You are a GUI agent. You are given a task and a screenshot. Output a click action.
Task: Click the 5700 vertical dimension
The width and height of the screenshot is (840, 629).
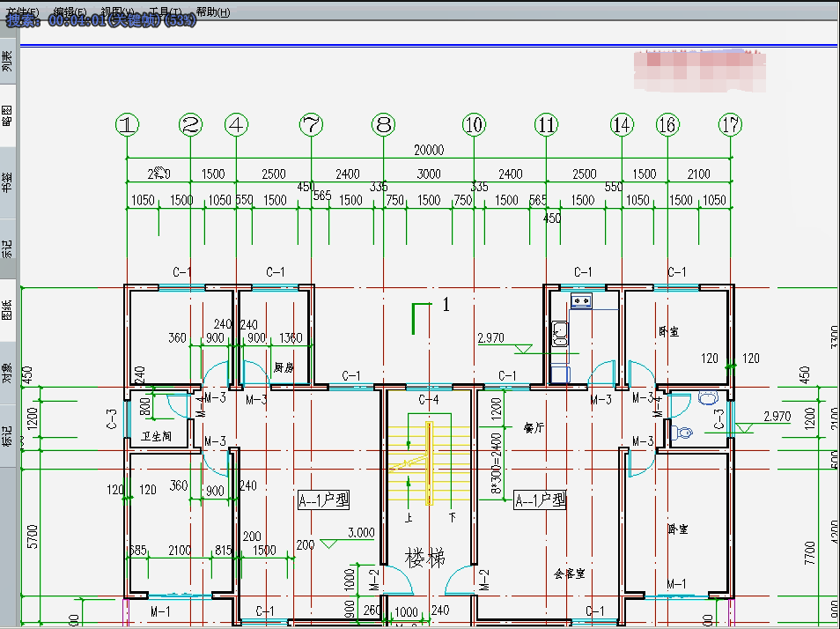pos(33,536)
